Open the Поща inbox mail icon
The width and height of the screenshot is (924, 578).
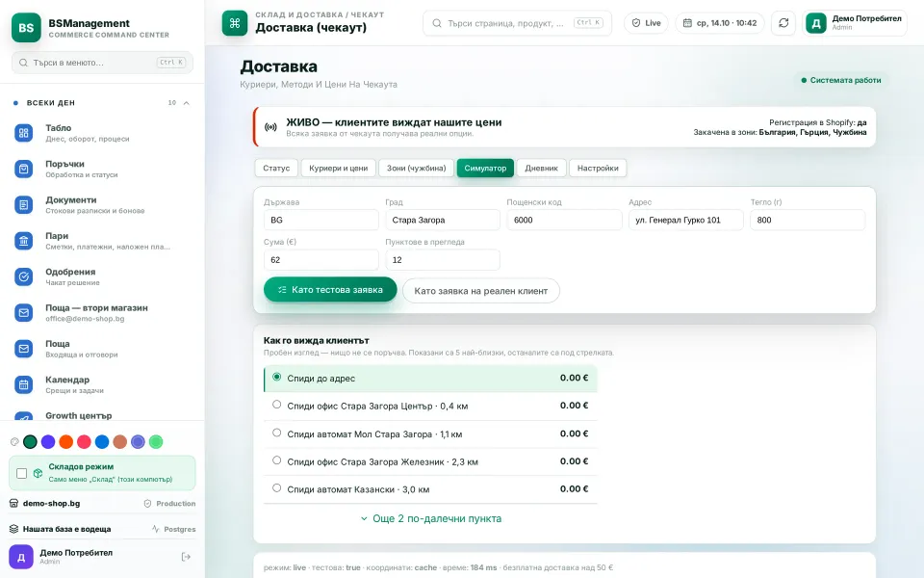(x=23, y=349)
